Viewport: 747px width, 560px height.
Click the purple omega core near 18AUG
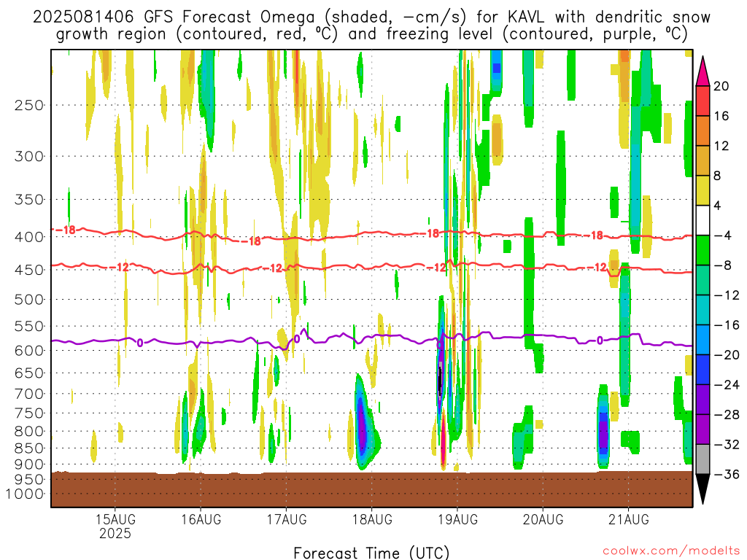coord(363,430)
